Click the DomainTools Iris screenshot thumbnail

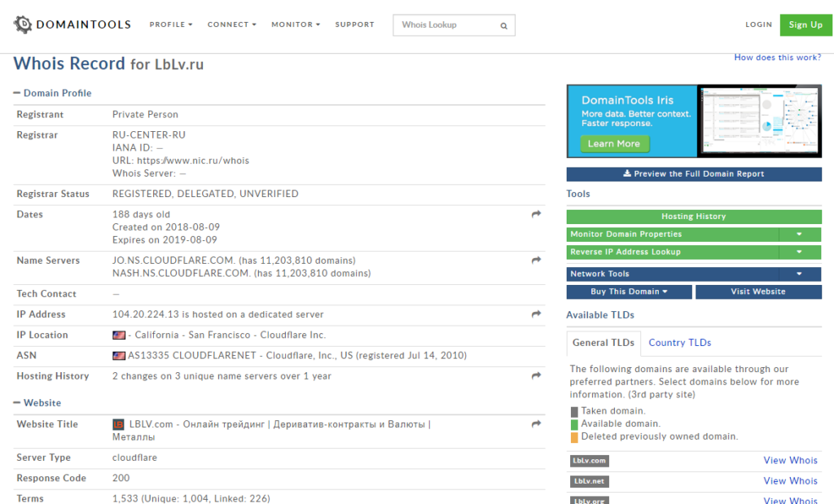pyautogui.click(x=759, y=121)
